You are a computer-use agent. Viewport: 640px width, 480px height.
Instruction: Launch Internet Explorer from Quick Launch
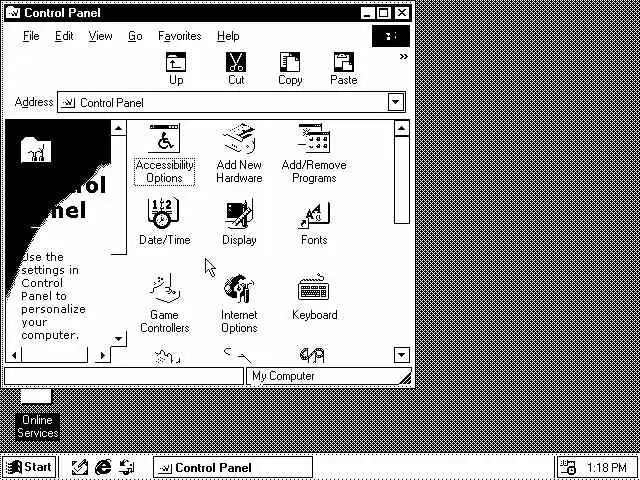(103, 467)
